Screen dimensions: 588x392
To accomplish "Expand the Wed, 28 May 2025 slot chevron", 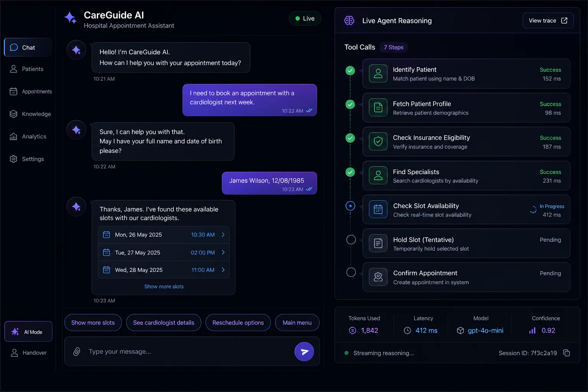I will tap(223, 270).
